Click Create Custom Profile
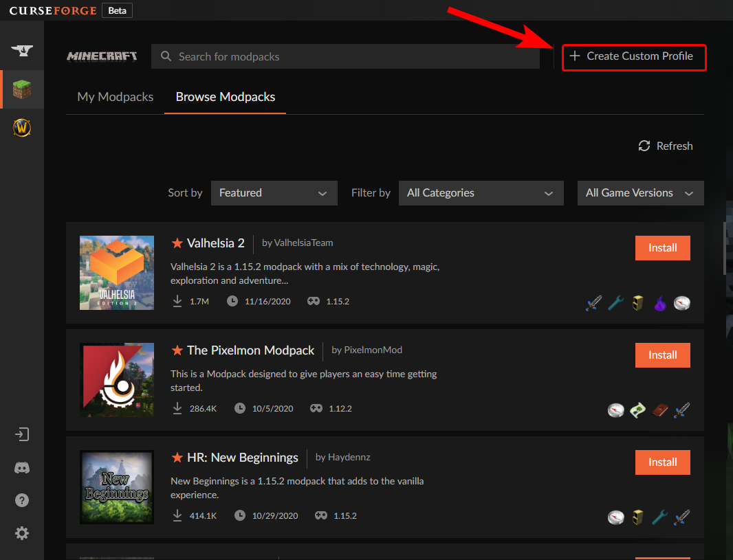This screenshot has height=560, width=733. (x=633, y=58)
